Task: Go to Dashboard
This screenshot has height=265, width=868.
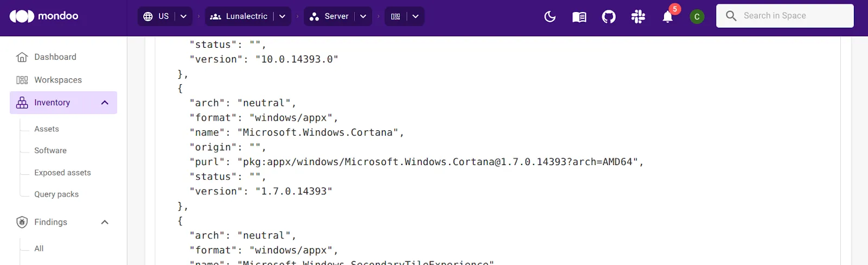Action: click(x=55, y=57)
